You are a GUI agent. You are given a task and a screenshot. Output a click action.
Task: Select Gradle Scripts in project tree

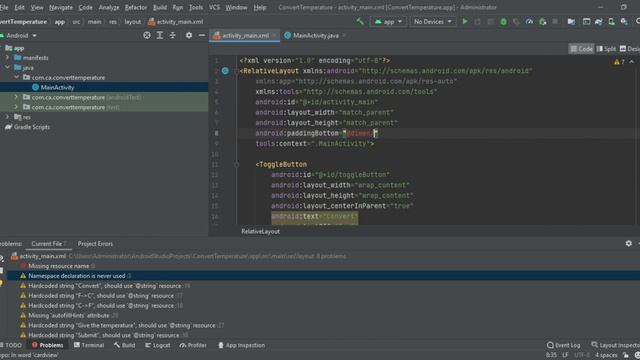(27, 127)
